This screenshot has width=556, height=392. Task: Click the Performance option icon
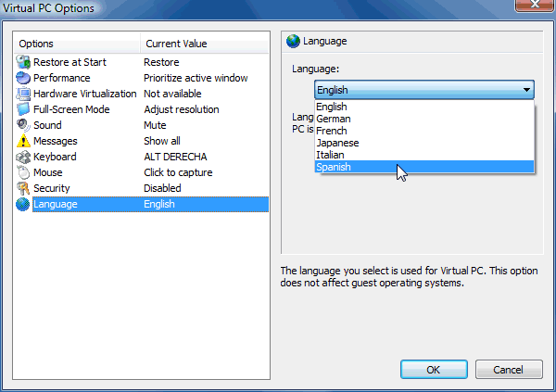23,78
